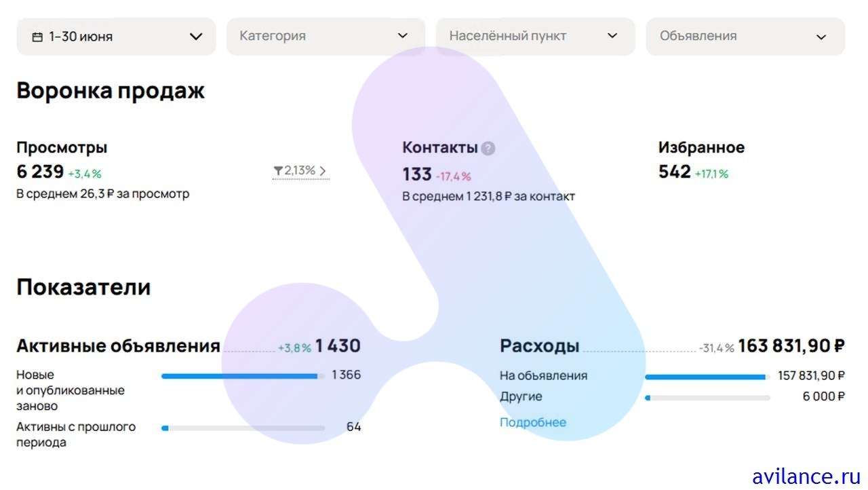Click the Воронка продаж heading
This screenshot has height=490, width=868.
click(x=111, y=91)
